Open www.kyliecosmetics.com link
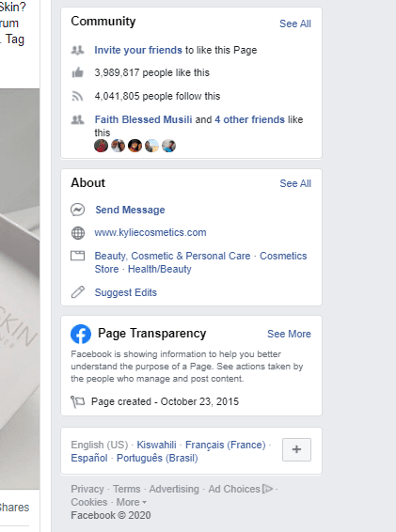396x532 pixels. 150,232
